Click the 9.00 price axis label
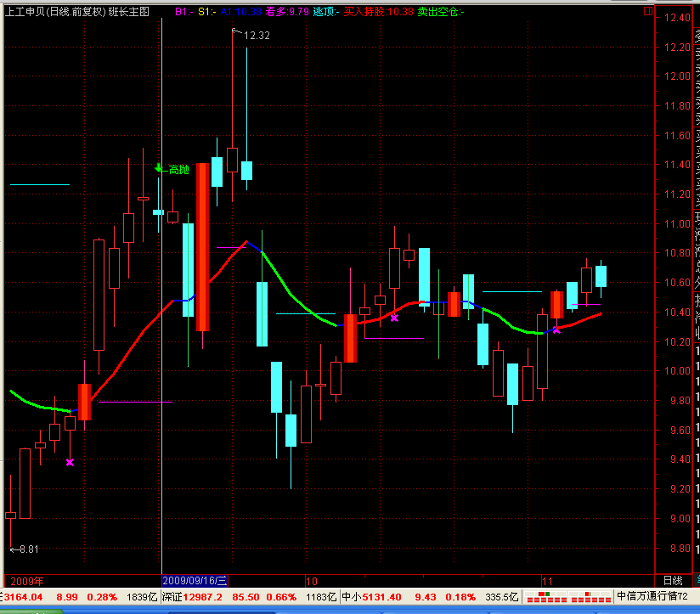700x614 pixels. coord(680,519)
